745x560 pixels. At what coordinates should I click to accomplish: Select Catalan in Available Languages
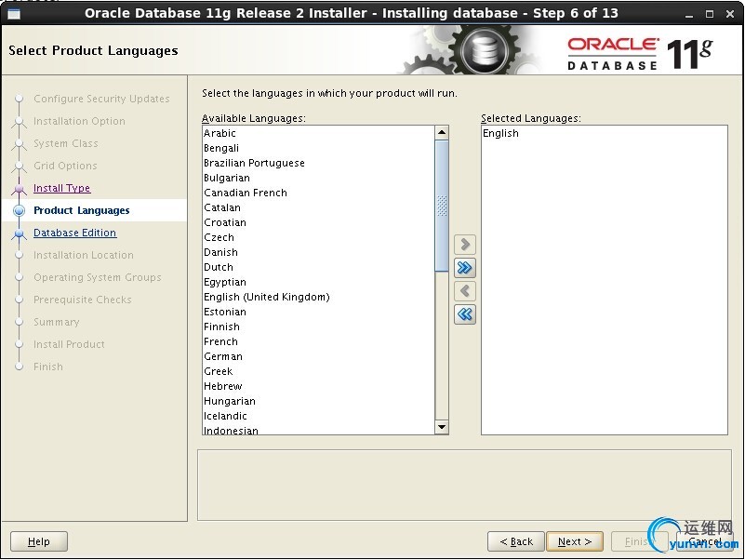318,207
